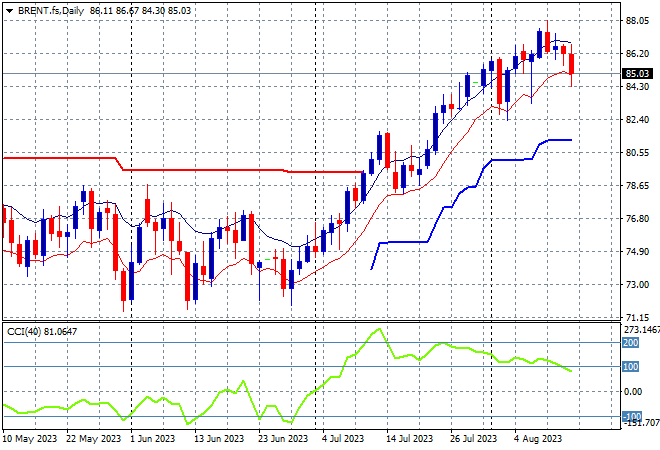Click the 4 Jul 2023 date label
Viewport: 660px width, 450px height.
pos(343,439)
